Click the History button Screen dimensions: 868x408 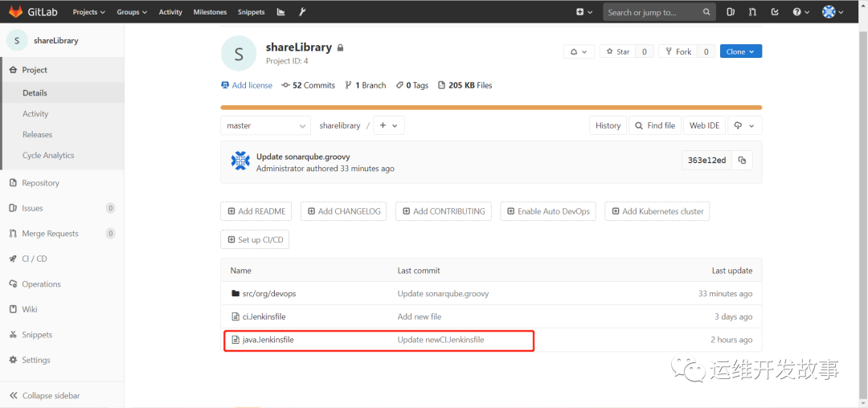[x=608, y=125]
